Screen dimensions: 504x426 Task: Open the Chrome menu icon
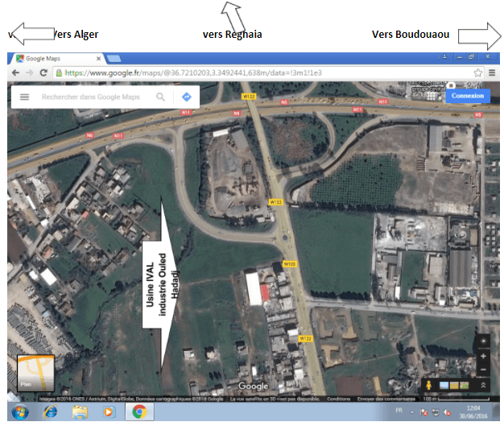point(491,72)
